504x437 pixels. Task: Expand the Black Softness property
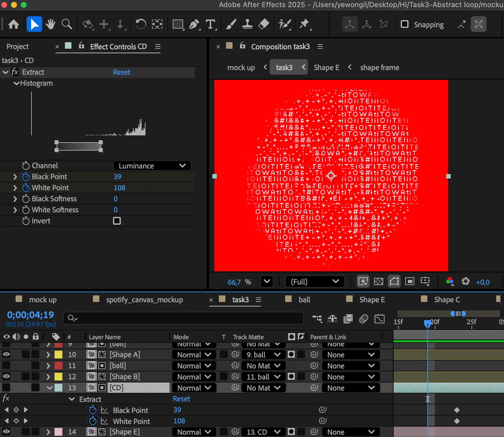15,199
